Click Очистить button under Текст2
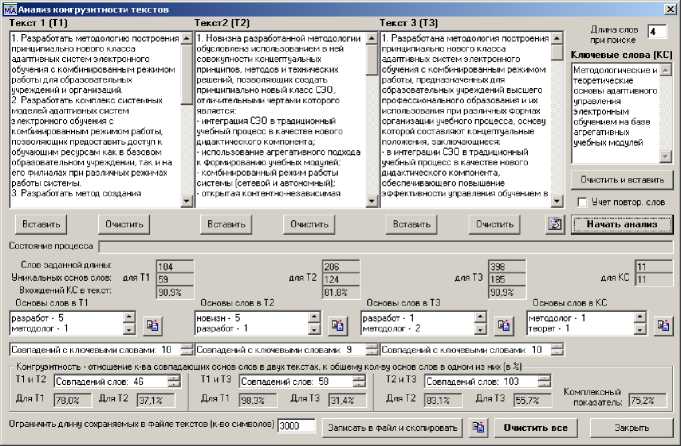Viewport: 681px width, 446px height. point(309,224)
